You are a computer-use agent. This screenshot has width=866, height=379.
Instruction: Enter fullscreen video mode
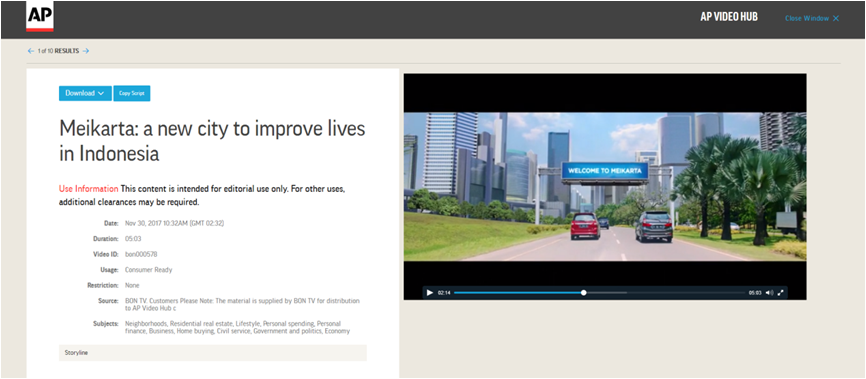781,293
